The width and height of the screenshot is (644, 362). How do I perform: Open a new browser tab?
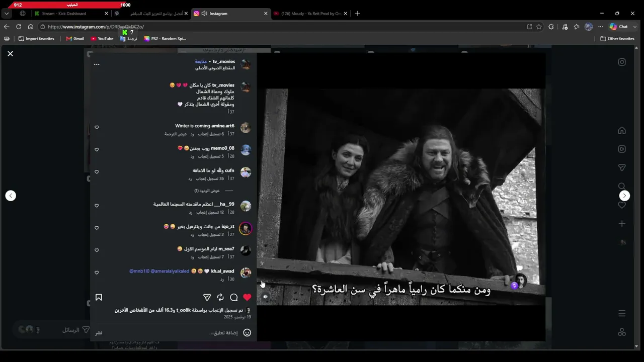(357, 14)
